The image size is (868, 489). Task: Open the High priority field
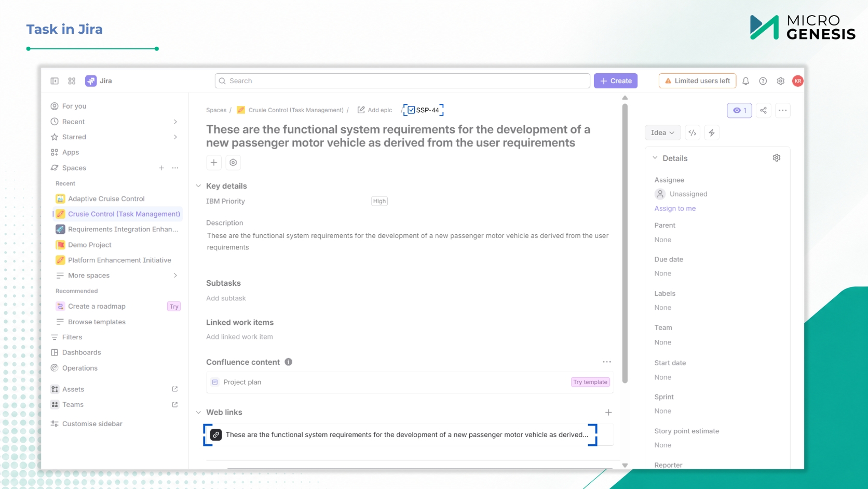pos(379,202)
